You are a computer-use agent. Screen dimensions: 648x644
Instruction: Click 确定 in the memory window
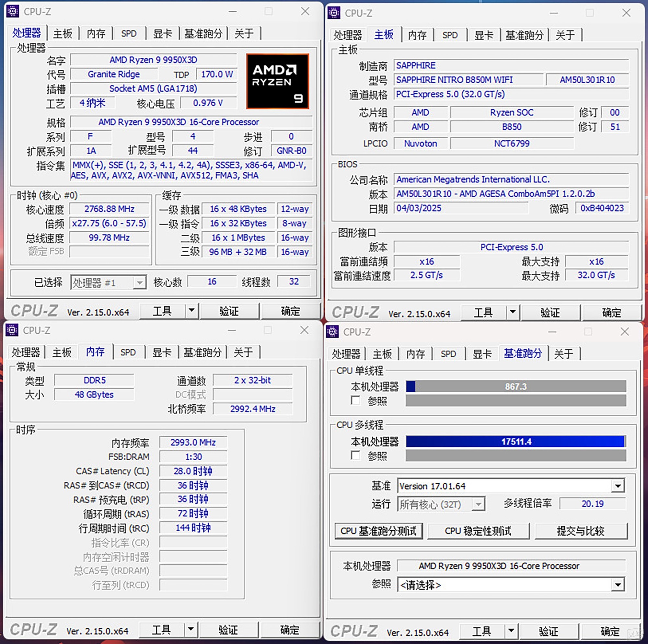pyautogui.click(x=290, y=629)
